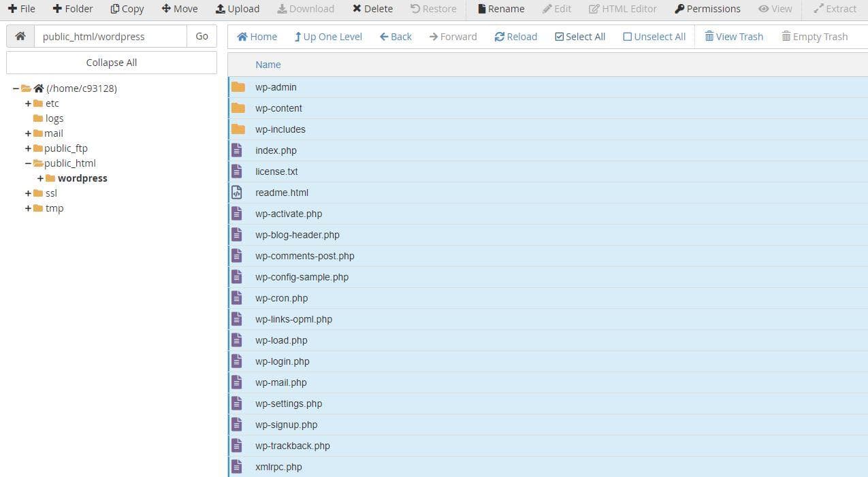Viewport: 868px width, 477px height.
Task: Click the xmlrpc.php file icon
Action: 237,467
